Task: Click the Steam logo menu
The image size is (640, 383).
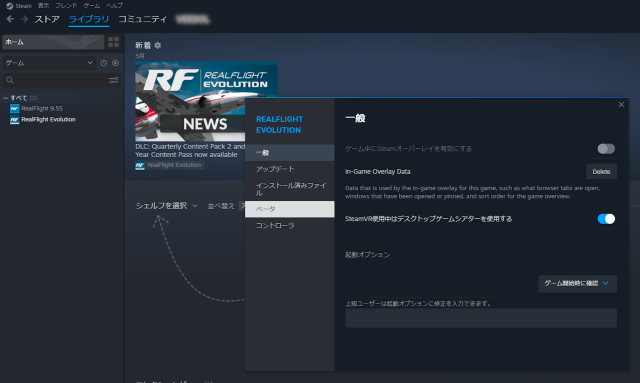Action: (19, 6)
